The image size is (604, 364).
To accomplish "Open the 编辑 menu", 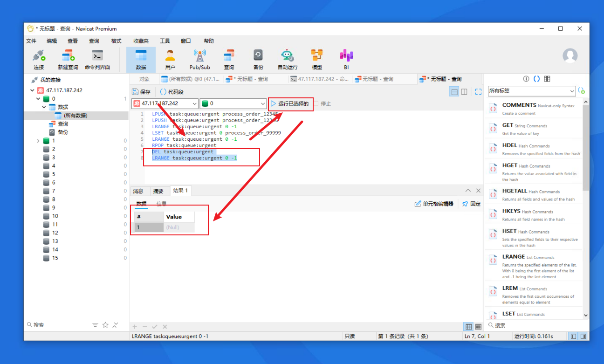I will [52, 41].
